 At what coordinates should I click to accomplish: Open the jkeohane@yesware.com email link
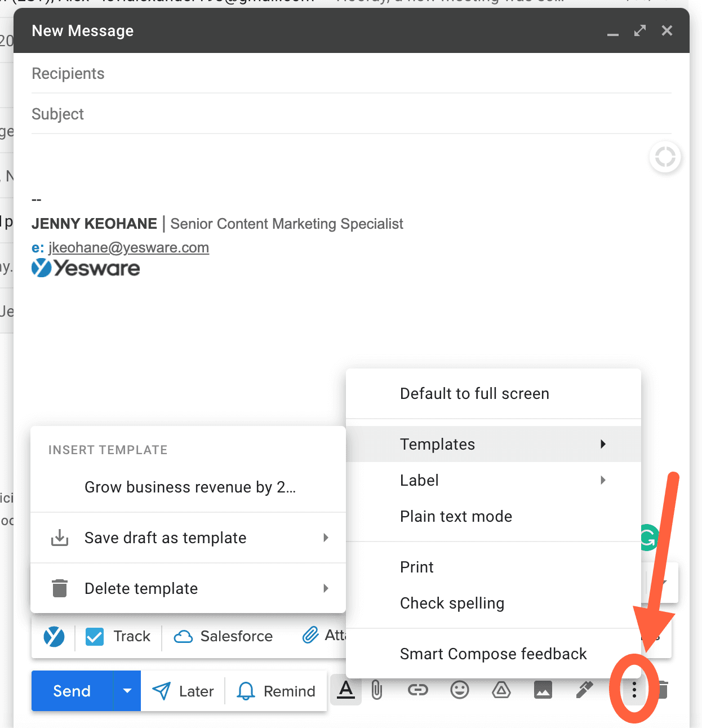click(128, 247)
